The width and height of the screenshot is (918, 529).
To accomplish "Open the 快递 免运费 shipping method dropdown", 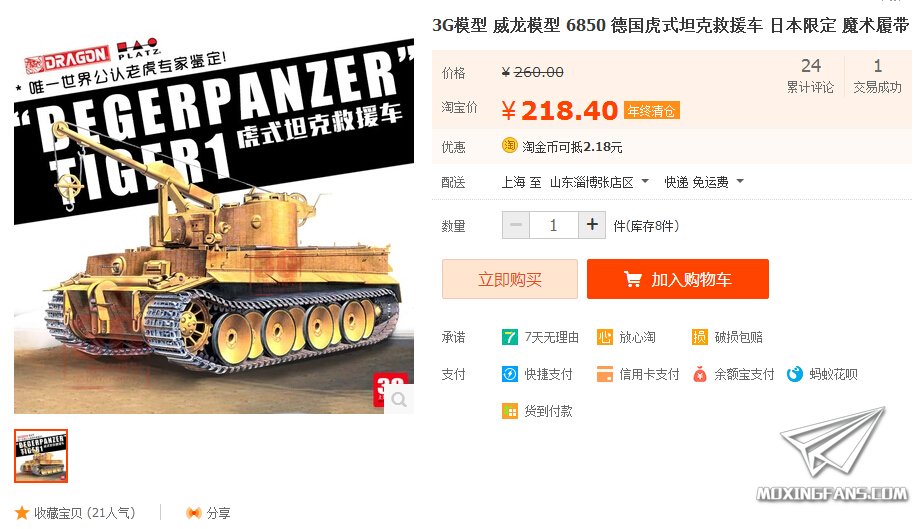I will pos(740,181).
